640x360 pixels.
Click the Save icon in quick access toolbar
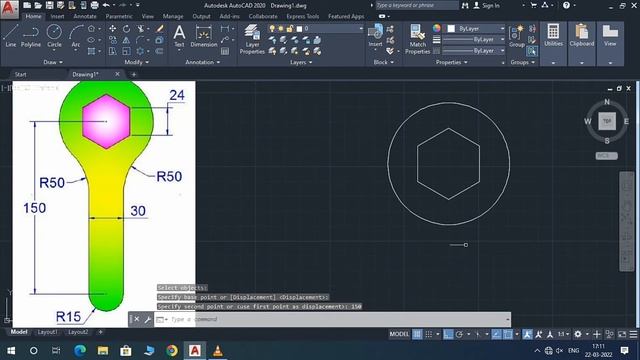[49, 5]
